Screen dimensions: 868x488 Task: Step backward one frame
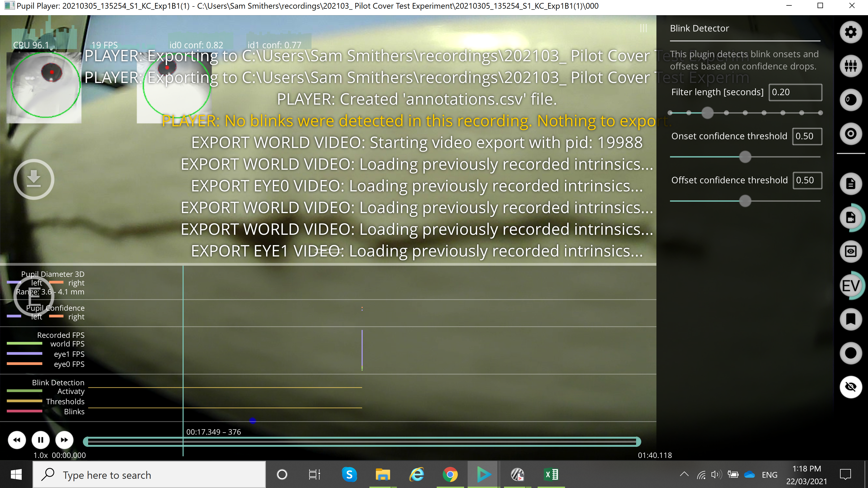point(17,440)
